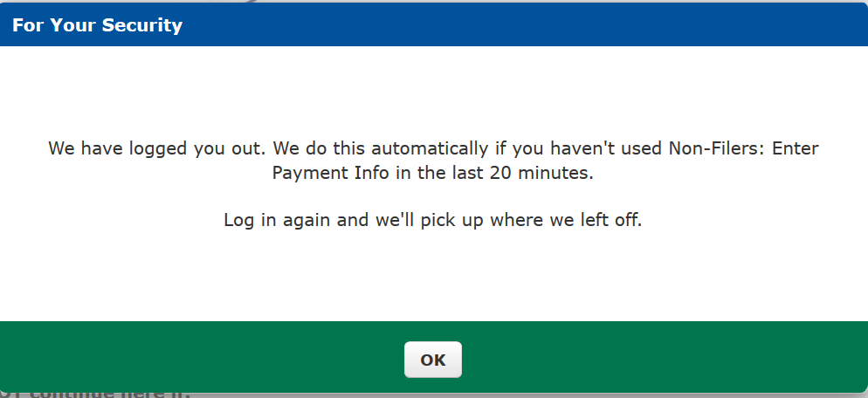Screen dimensions: 868x398
Task: Click blank white area below the message
Action: [433, 279]
